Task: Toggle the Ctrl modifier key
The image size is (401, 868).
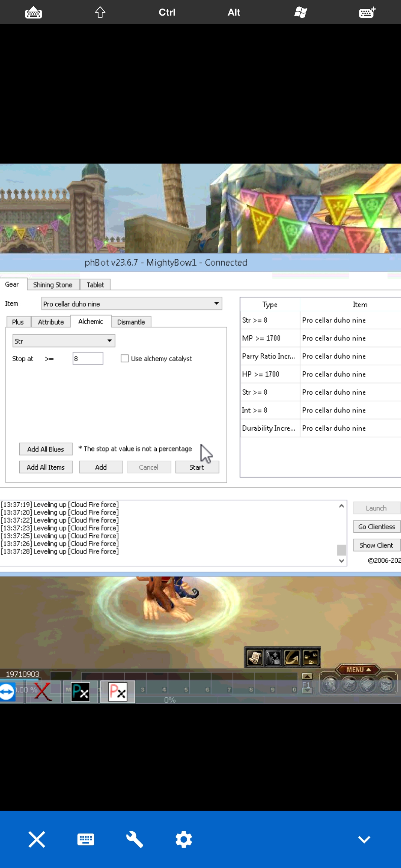Action: pyautogui.click(x=167, y=12)
